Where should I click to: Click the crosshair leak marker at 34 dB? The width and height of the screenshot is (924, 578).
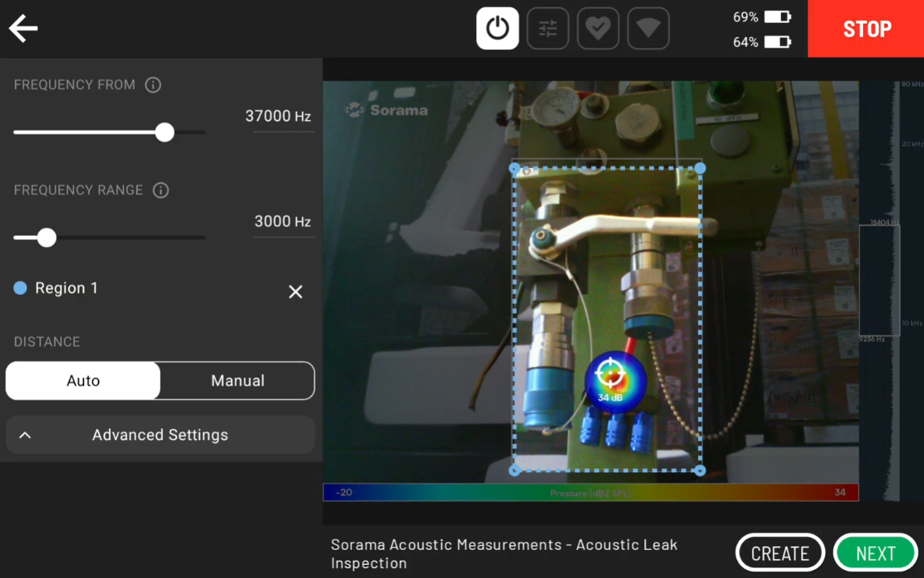610,373
